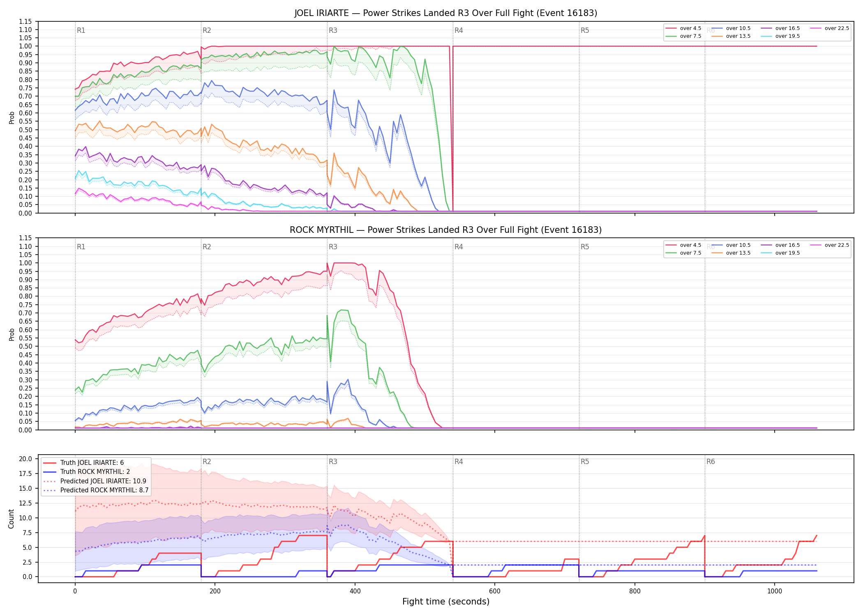Click R5 round marker in Rock Myrthil chart
Image resolution: width=863 pixels, height=616 pixels.
585,247
